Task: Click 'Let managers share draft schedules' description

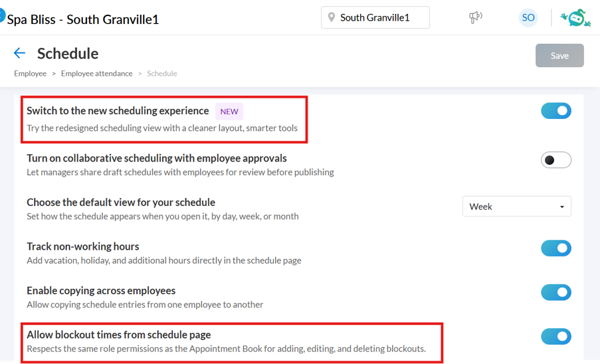Action: coord(180,173)
